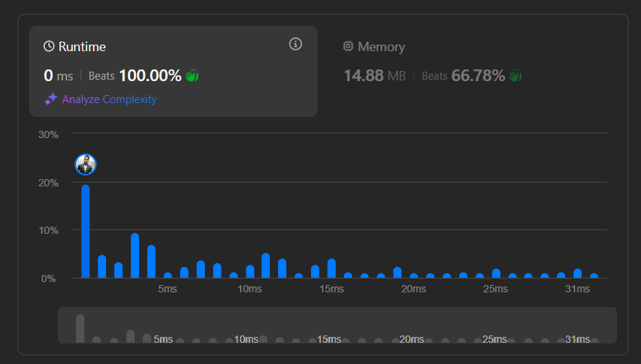Click the info icon in the Runtime card
641x364 pixels.
click(x=296, y=45)
